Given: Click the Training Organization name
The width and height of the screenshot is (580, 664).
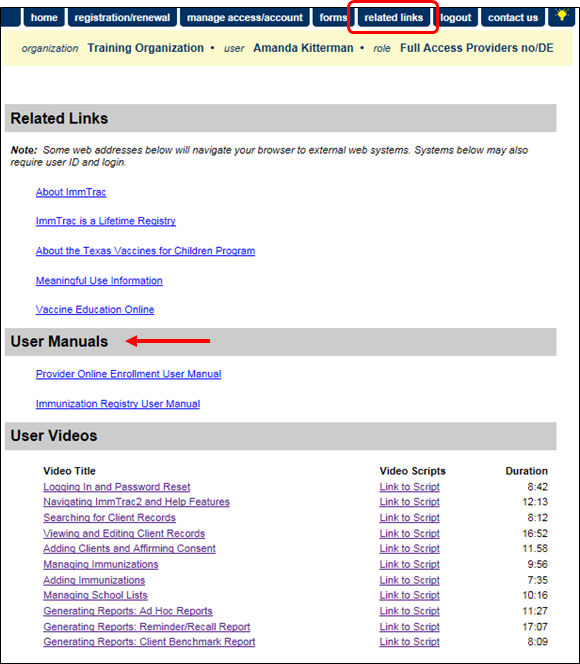Looking at the screenshot, I should [146, 48].
